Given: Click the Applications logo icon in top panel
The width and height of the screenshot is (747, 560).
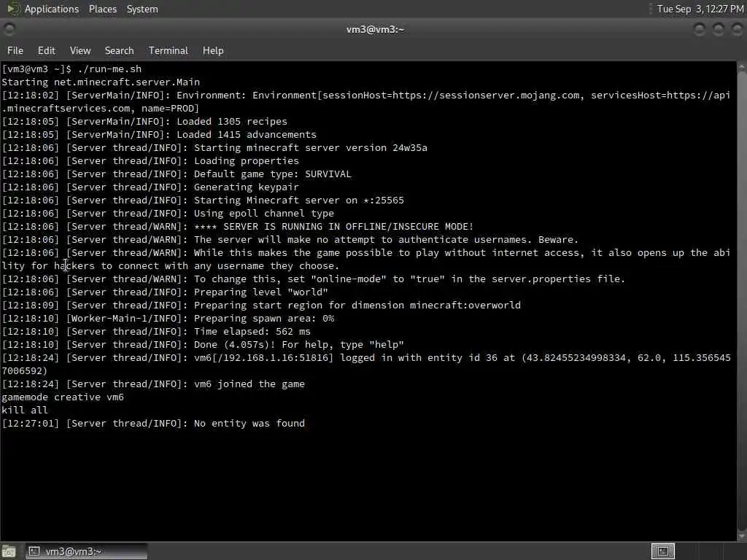Looking at the screenshot, I should [x=13, y=9].
